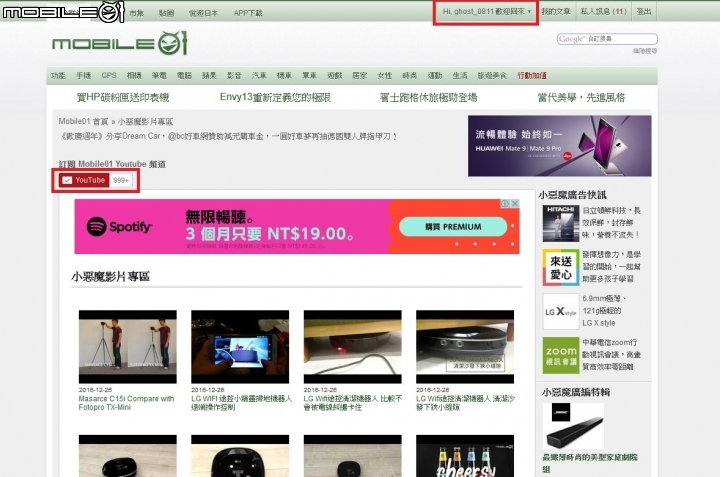Open APP下載 in top bar
The width and height of the screenshot is (720, 477).
tap(248, 13)
